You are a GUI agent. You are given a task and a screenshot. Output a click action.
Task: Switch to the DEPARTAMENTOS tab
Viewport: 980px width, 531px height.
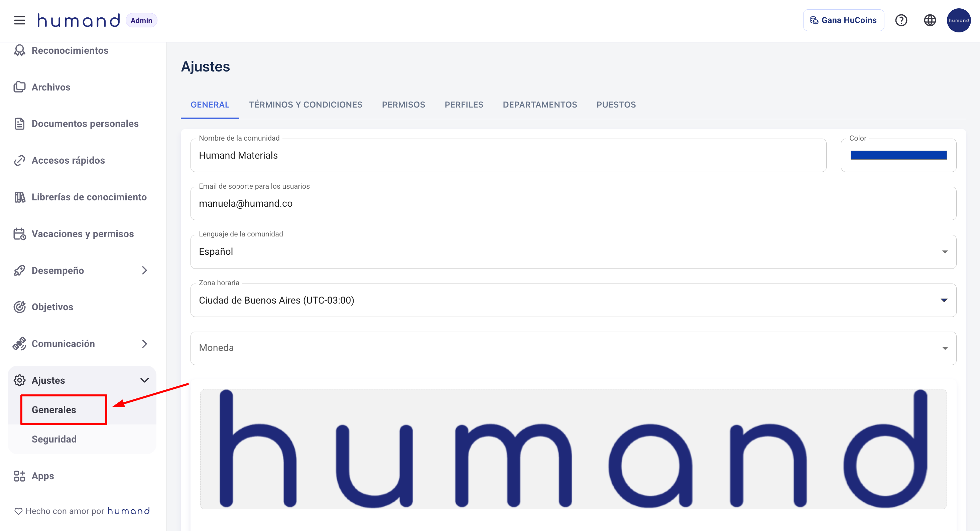pyautogui.click(x=540, y=105)
